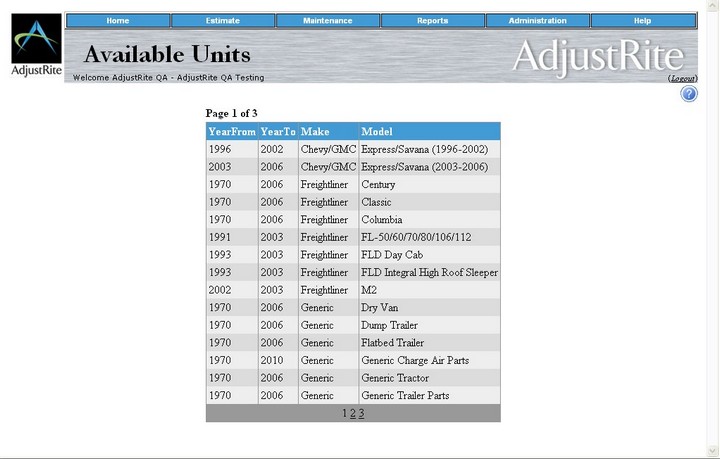The height and width of the screenshot is (459, 720).
Task: Select the Generic Charge Air Parts cell
Action: [x=429, y=360]
